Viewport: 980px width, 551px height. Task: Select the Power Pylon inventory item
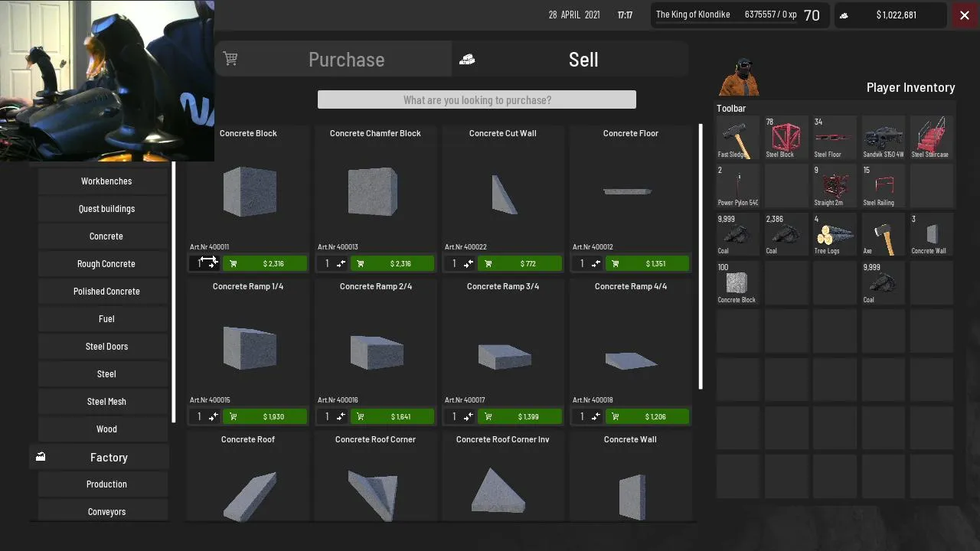(x=737, y=186)
